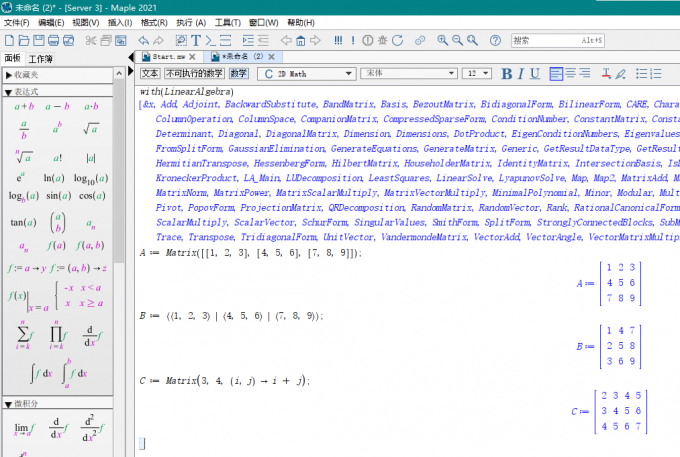Pick highlight color with the marker icon

tap(621, 74)
